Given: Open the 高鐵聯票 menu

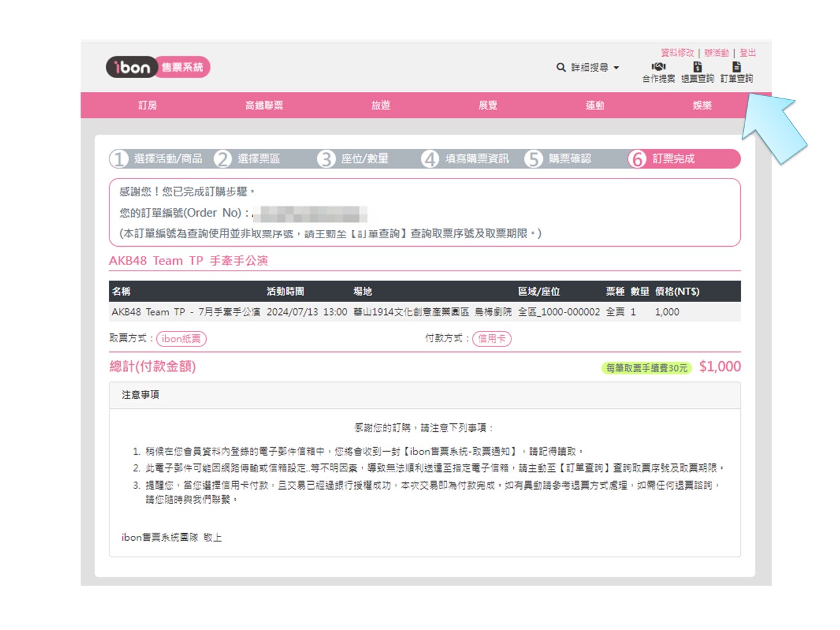Looking at the screenshot, I should coord(264,105).
